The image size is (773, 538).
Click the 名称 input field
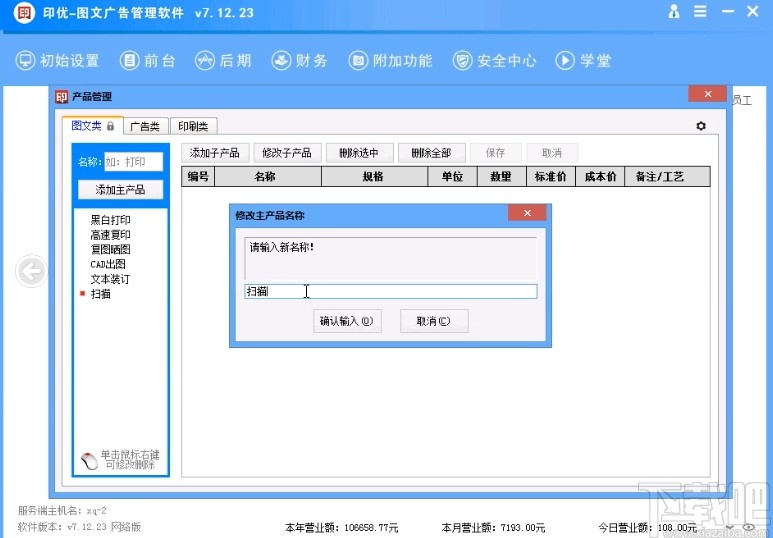[133, 162]
